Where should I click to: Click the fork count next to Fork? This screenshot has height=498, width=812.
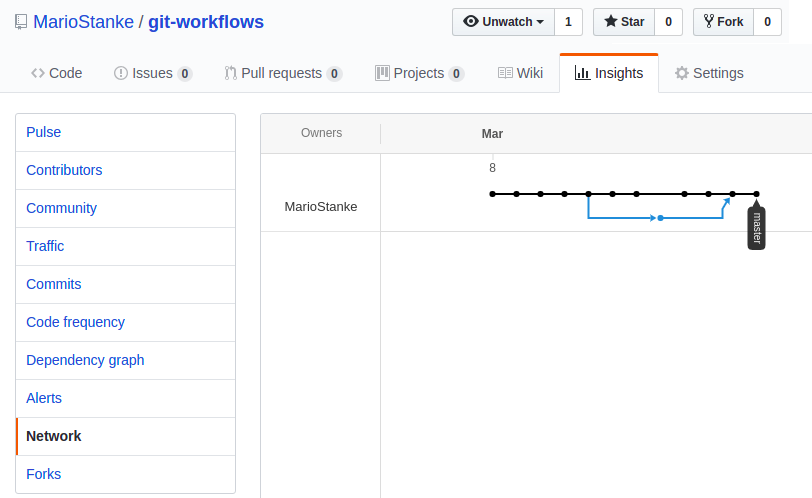(x=767, y=22)
